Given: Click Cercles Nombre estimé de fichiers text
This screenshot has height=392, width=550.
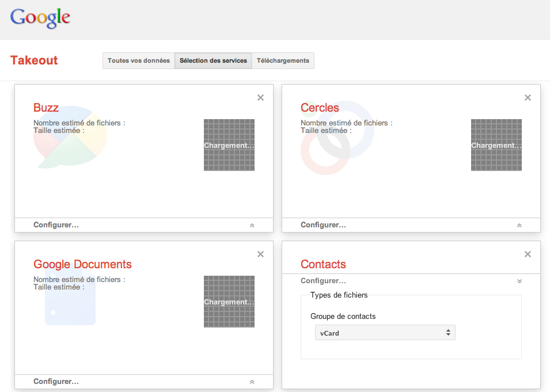Looking at the screenshot, I should point(347,123).
